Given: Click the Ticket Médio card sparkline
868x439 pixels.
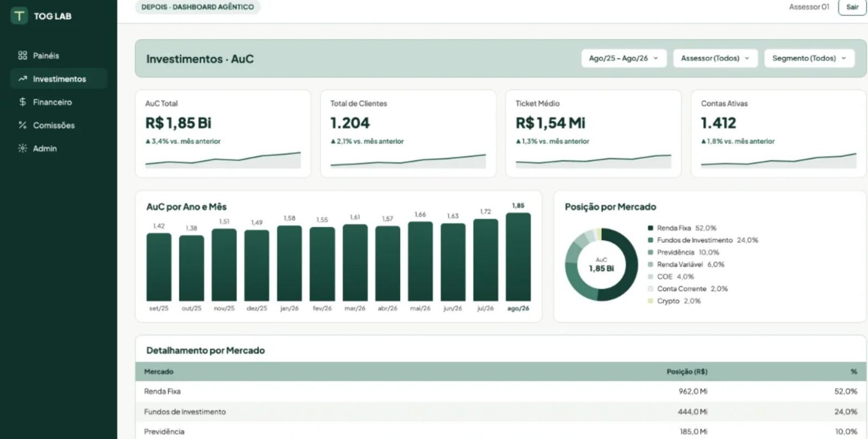Looking at the screenshot, I should [593, 161].
